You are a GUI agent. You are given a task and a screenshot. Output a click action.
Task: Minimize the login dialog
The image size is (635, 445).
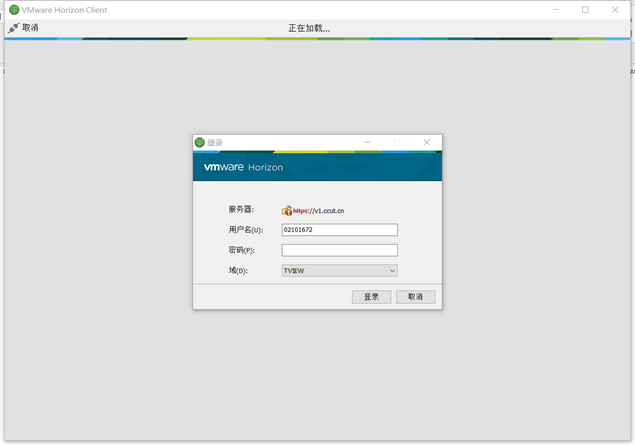(x=367, y=143)
